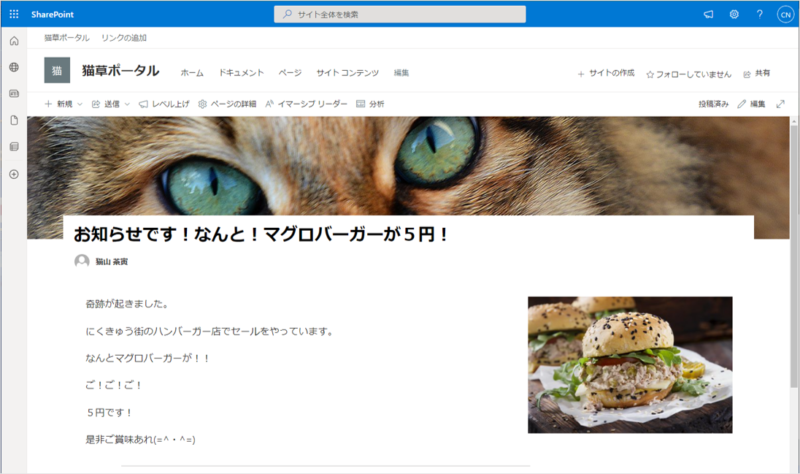
Task: Click the plus create icon in left rail
Action: coord(14,174)
